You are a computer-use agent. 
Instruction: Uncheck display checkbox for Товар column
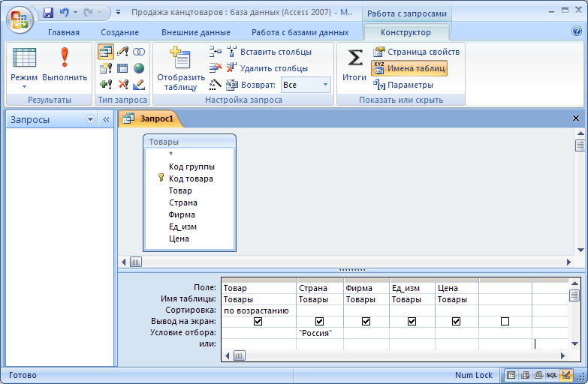tap(258, 322)
